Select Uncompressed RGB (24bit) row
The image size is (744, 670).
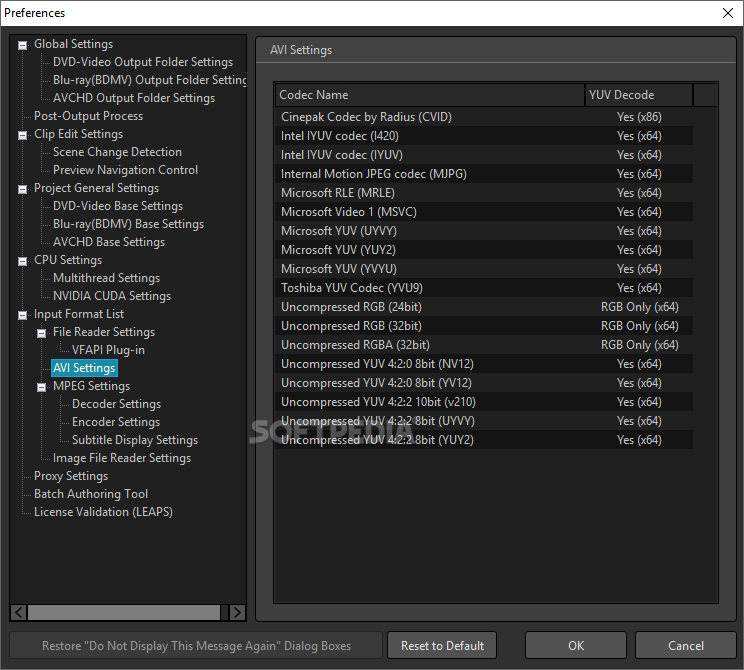484,307
